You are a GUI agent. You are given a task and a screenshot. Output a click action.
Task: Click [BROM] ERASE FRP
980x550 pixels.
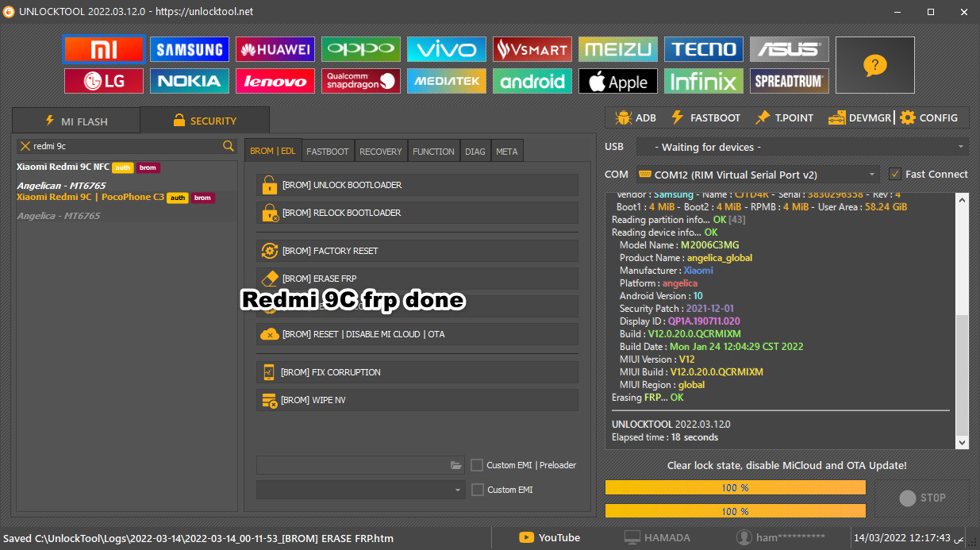tap(417, 279)
